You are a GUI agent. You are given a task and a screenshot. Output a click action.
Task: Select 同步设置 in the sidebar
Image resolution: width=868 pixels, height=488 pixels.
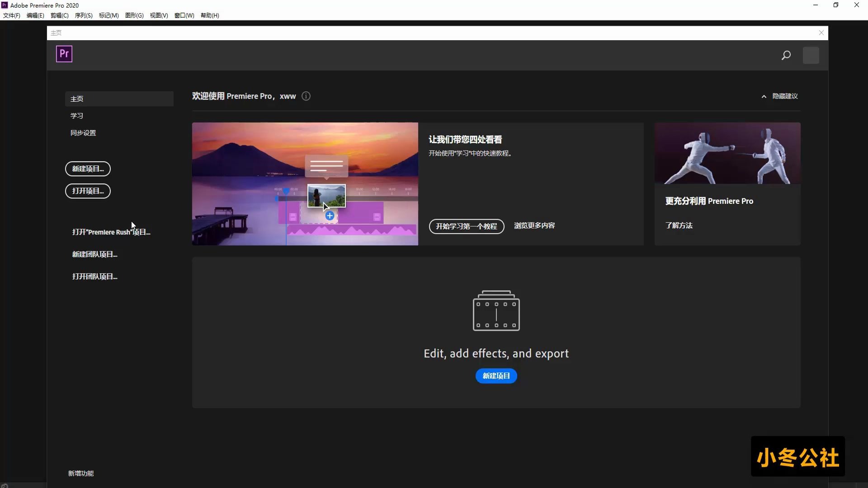83,133
